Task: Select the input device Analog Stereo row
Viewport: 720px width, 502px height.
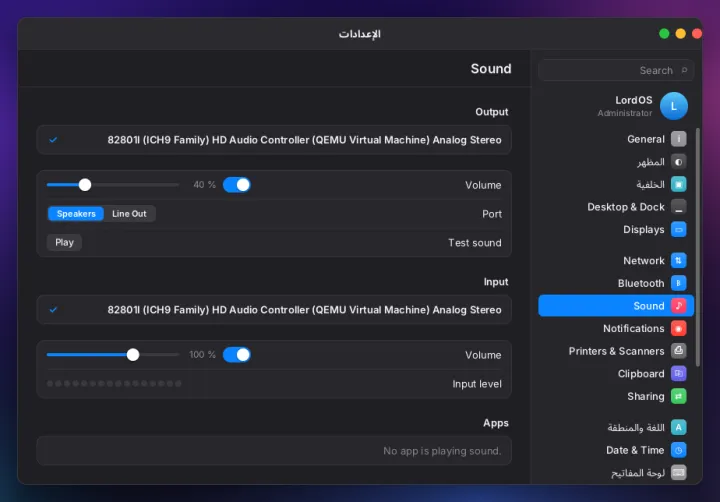Action: (274, 310)
